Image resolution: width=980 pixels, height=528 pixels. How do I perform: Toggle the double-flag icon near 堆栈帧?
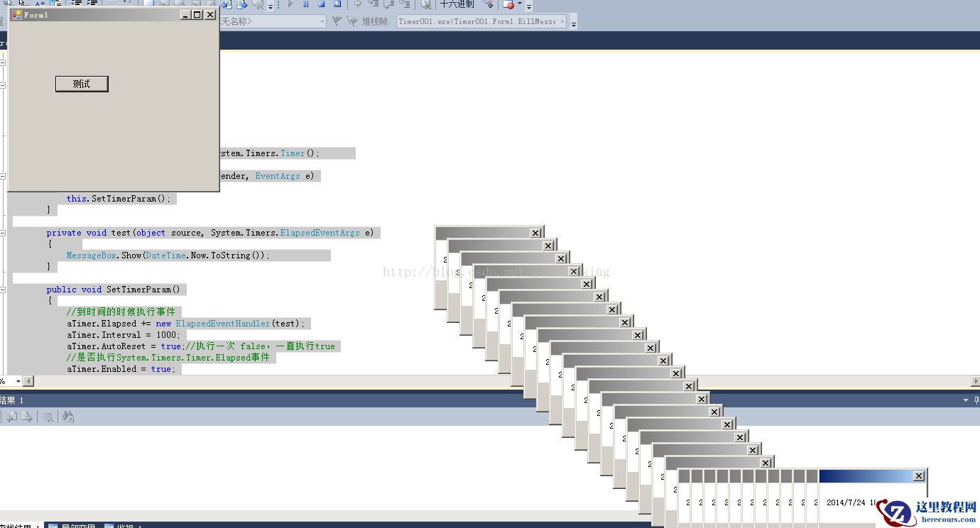352,21
